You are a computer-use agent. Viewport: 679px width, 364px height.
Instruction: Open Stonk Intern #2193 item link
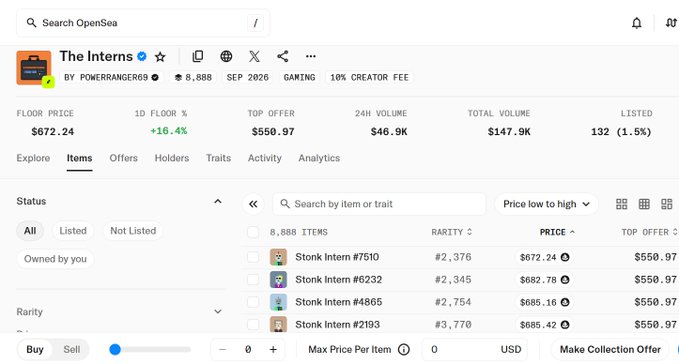coord(337,325)
